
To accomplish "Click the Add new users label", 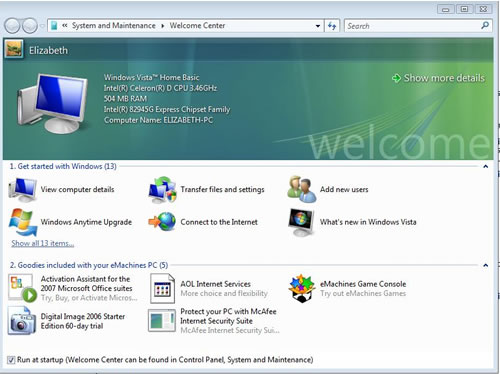I will (x=344, y=189).
